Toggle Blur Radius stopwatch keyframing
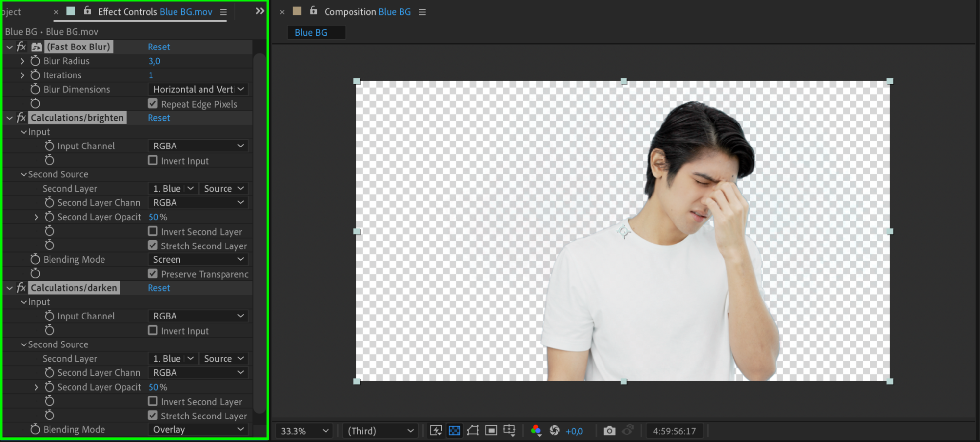980x442 pixels. [35, 61]
